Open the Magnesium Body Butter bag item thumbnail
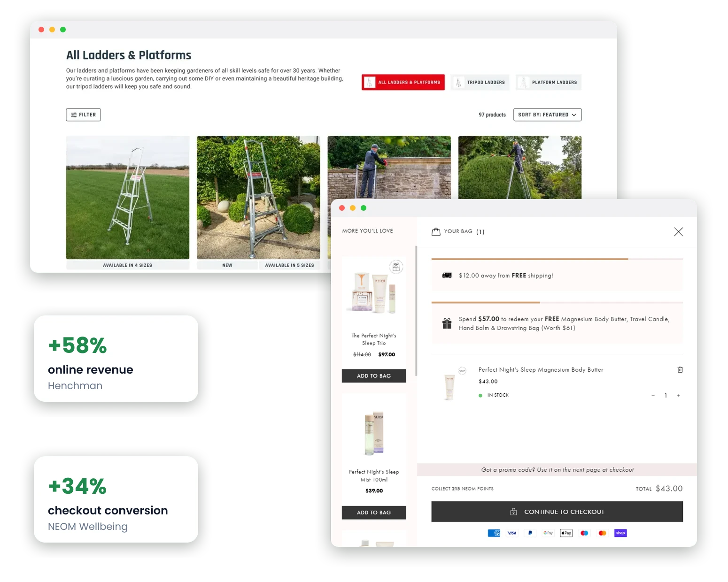The image size is (728, 582). click(450, 386)
